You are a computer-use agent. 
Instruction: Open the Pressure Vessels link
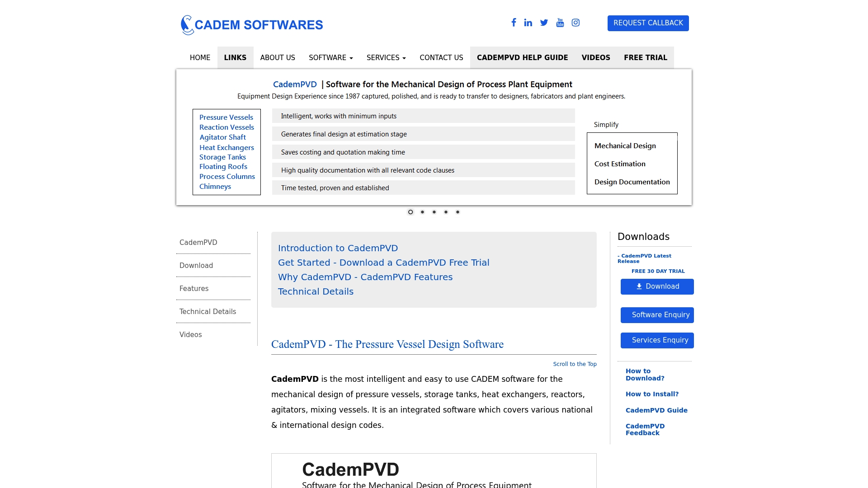(226, 117)
